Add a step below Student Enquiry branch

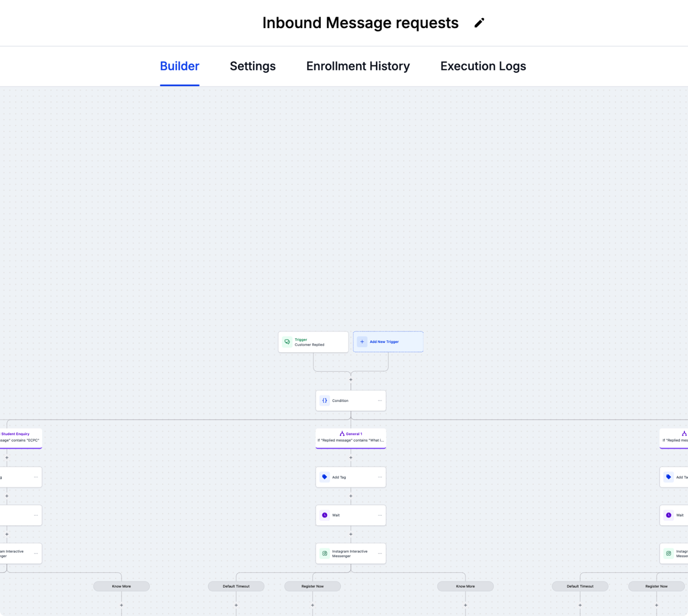pyautogui.click(x=7, y=458)
